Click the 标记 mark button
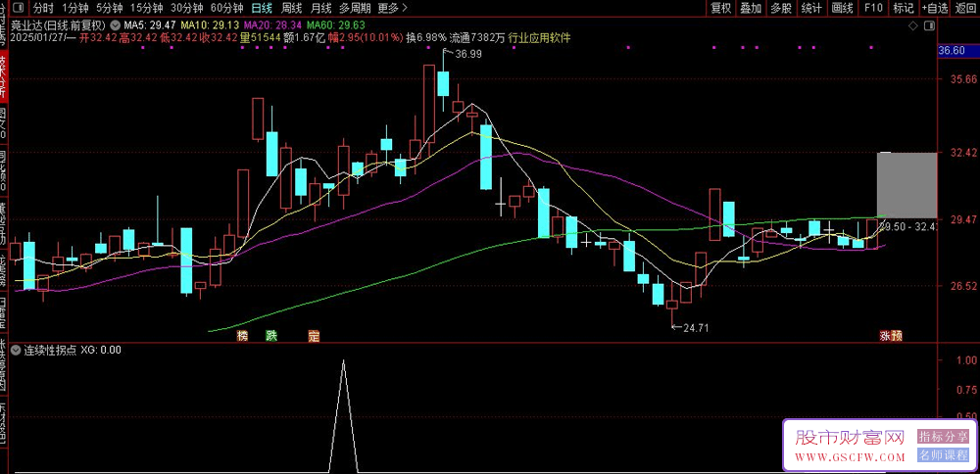This screenshot has height=474, width=980. 904,8
